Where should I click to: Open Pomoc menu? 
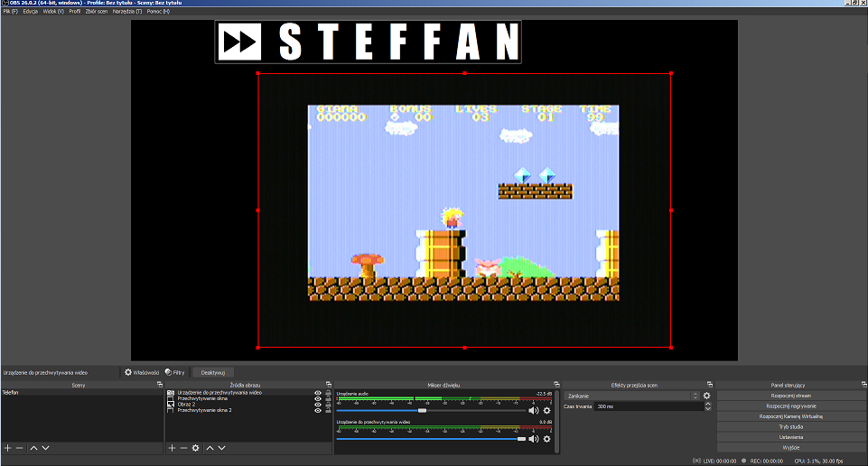point(158,11)
